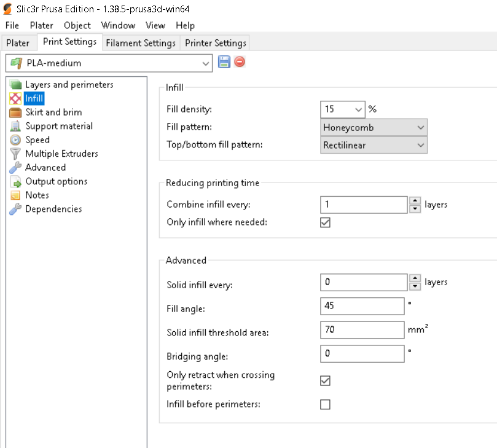Click the Notes icon
This screenshot has height=448, width=497.
pos(15,195)
